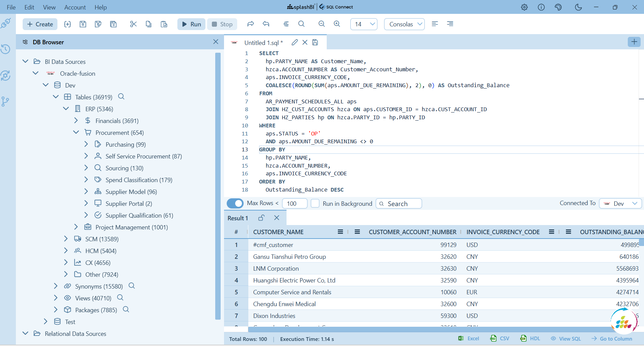Expand the Purchasing (99) node
Viewport: 644px width, 346px height.
tap(86, 144)
